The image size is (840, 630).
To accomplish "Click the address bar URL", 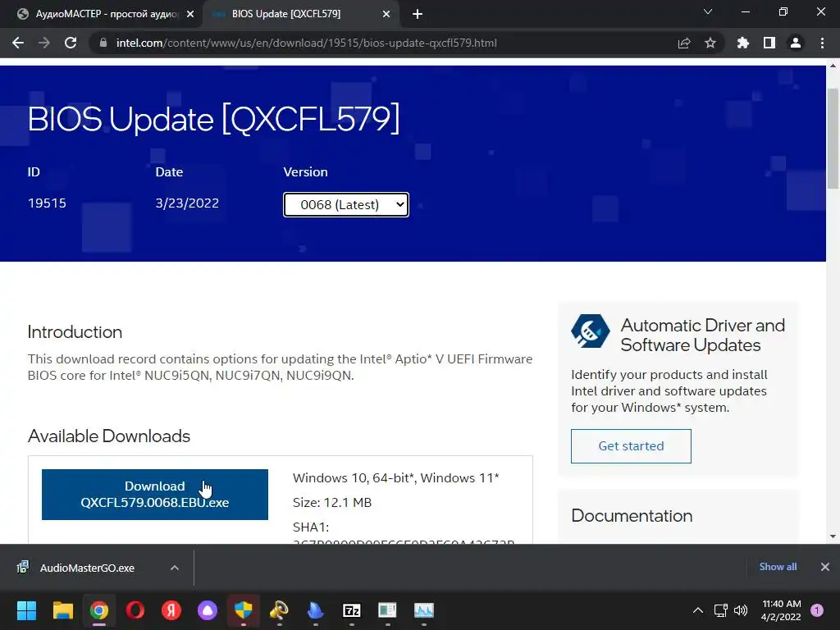I will (x=307, y=43).
